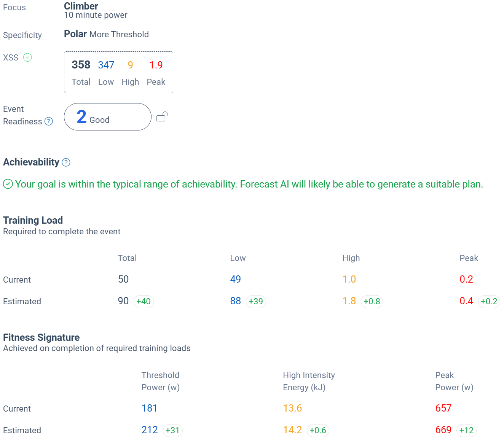This screenshot has width=504, height=442.
Task: Click the XSS green checkmark icon
Action: 28,57
